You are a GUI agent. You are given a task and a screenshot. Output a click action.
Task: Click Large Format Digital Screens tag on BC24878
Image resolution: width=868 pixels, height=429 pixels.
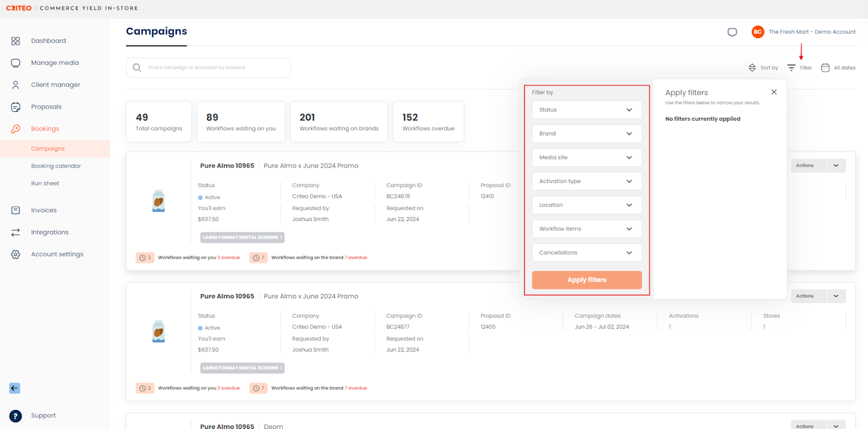click(242, 237)
